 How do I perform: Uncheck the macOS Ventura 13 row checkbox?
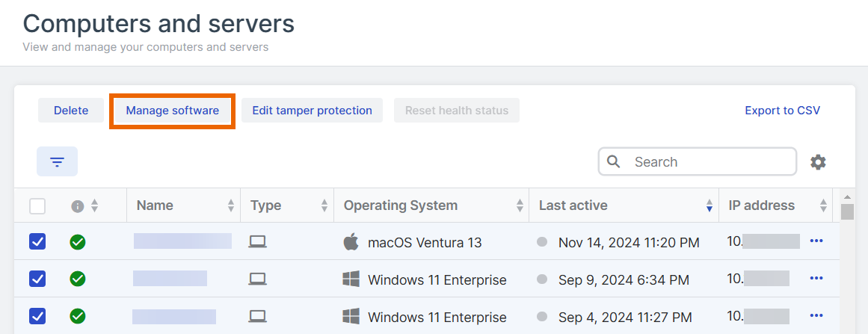click(x=37, y=241)
